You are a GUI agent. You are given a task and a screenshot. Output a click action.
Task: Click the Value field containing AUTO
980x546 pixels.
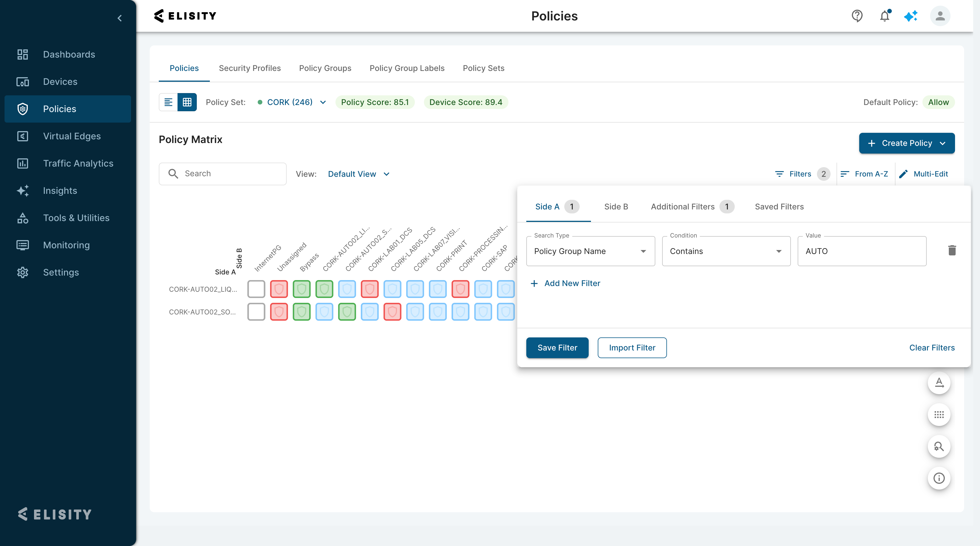[862, 251]
